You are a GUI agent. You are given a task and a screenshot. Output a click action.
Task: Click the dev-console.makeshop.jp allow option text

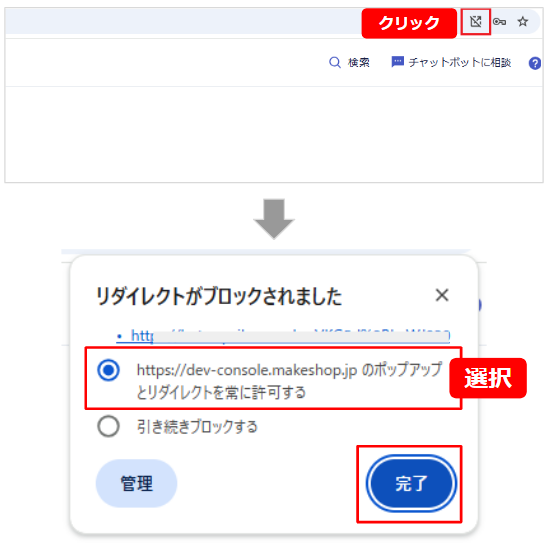coord(289,381)
